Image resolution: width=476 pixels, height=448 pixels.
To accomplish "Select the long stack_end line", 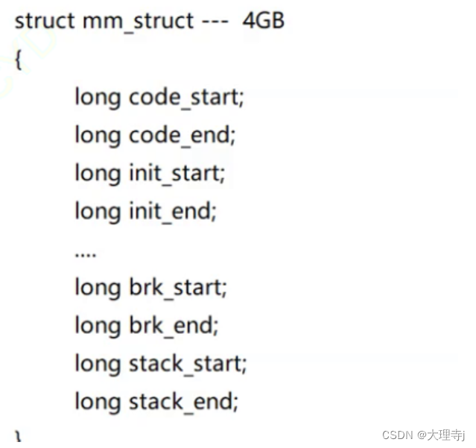I will (156, 402).
